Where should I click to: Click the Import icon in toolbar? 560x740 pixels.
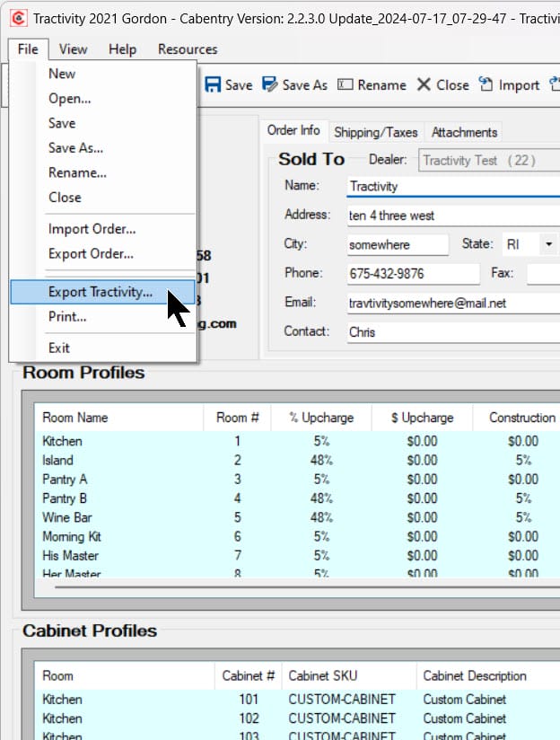(x=486, y=84)
